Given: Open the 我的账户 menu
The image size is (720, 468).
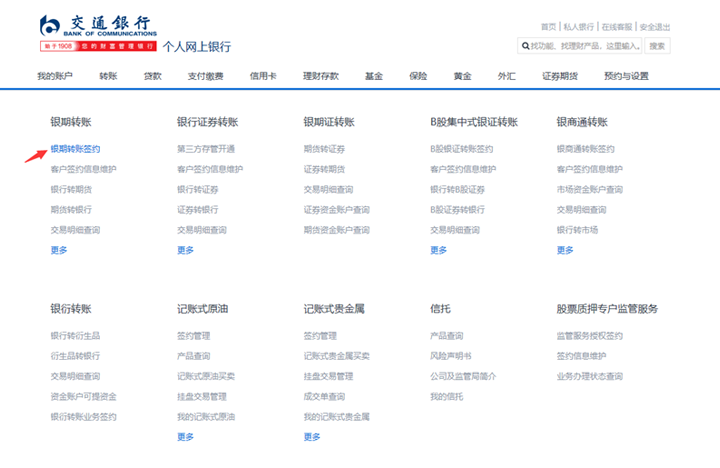Looking at the screenshot, I should (x=54, y=76).
